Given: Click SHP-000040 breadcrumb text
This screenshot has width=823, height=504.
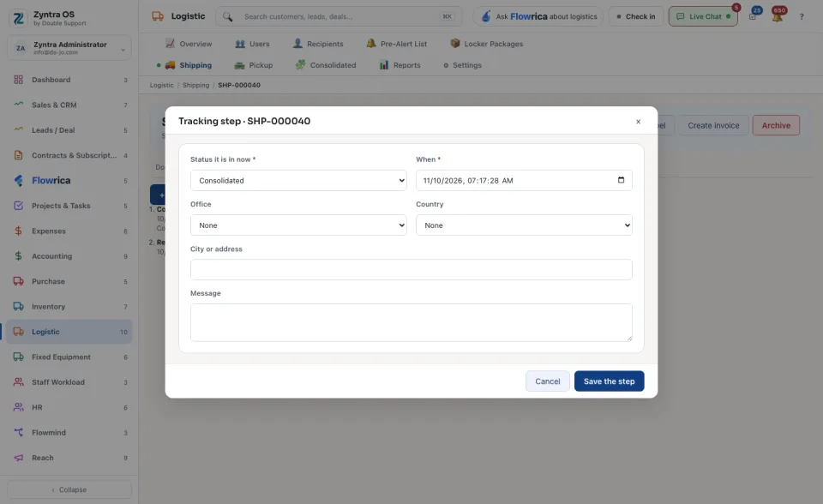Looking at the screenshot, I should click(x=239, y=85).
